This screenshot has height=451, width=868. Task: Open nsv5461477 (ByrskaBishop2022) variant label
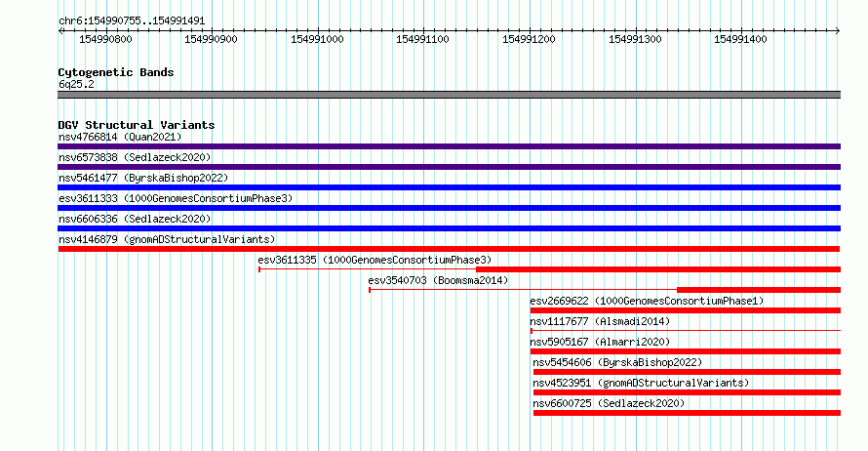coord(143,178)
